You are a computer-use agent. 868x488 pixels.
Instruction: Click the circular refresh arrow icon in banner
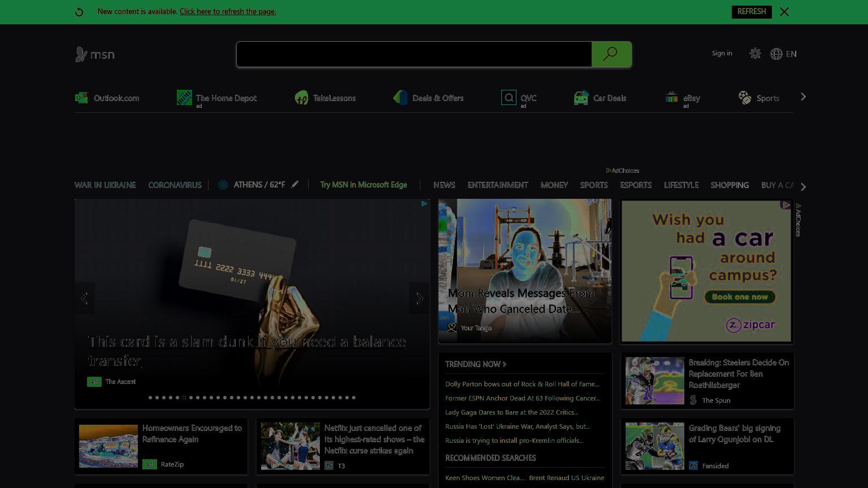pos(79,12)
